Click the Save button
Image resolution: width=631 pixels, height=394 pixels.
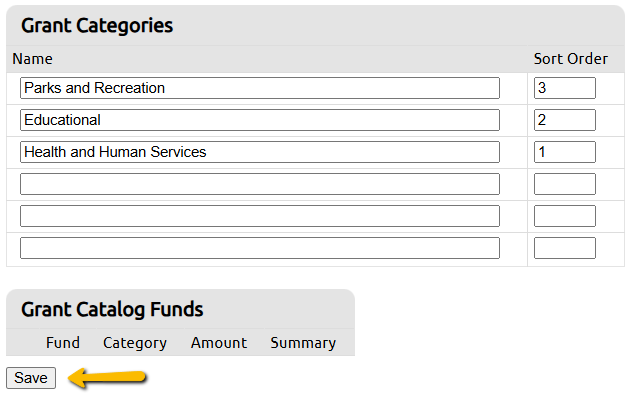pos(31,378)
